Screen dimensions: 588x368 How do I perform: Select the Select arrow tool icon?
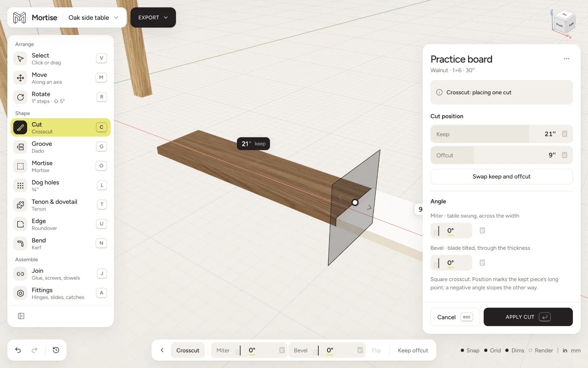21,59
